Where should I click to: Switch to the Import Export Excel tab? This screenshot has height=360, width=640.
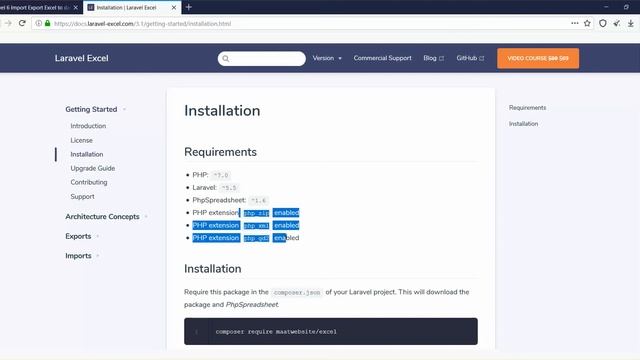(35, 7)
